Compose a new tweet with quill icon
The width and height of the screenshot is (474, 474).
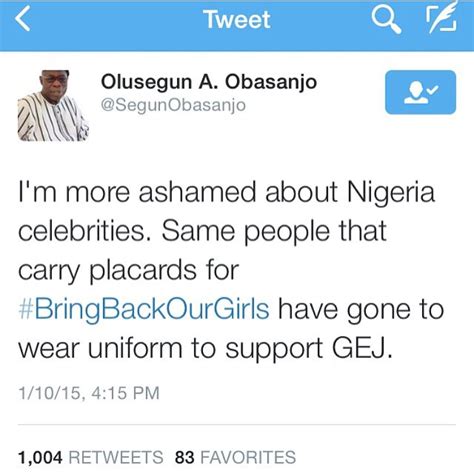442,17
